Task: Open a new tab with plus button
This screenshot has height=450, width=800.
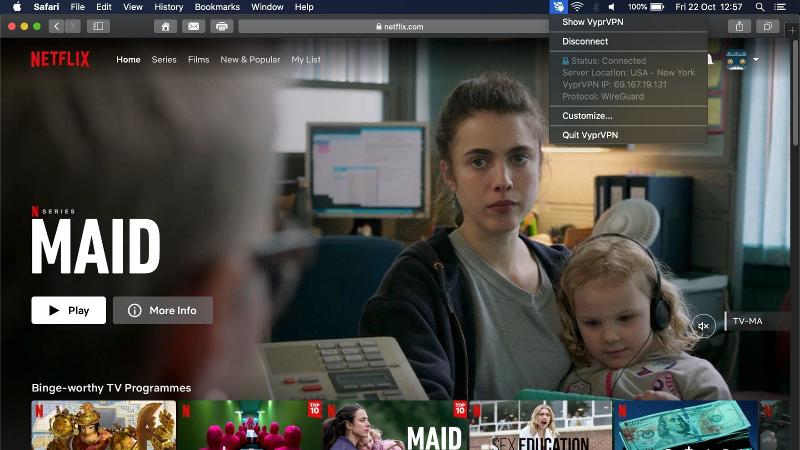Action: pyautogui.click(x=792, y=31)
